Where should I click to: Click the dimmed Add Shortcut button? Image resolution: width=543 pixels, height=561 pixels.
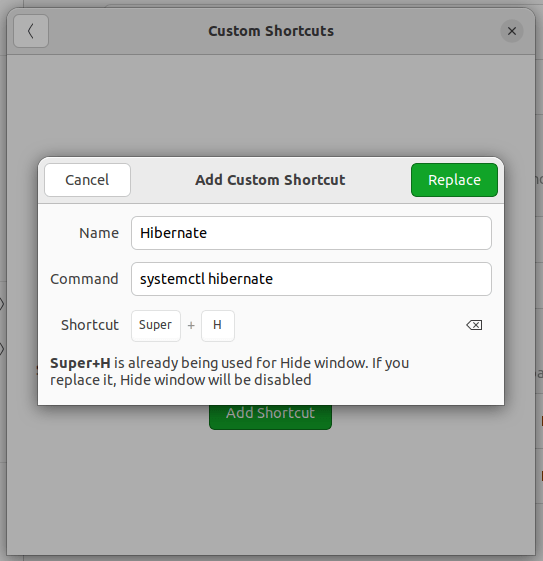[x=270, y=417]
